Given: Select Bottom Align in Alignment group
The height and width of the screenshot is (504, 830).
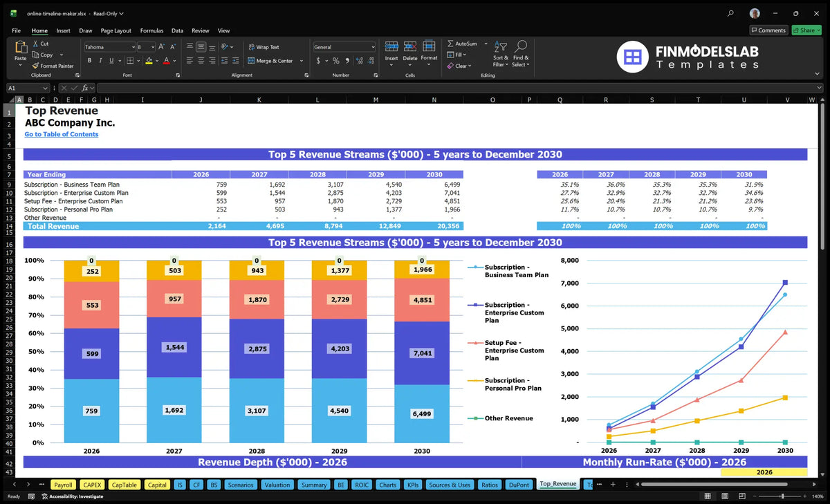Looking at the screenshot, I should click(212, 47).
